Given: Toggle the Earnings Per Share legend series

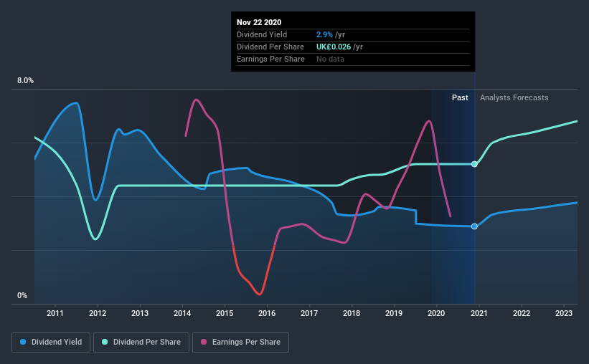Looking at the screenshot, I should [x=240, y=343].
